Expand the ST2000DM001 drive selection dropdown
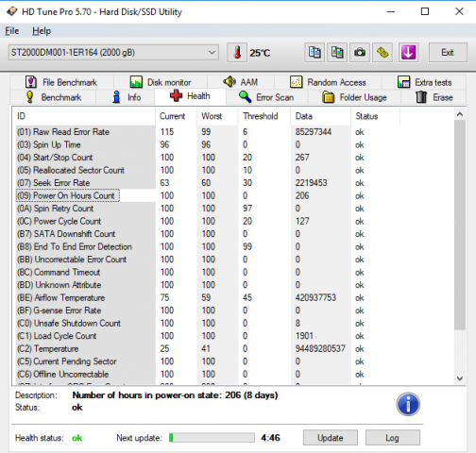 click(113, 52)
